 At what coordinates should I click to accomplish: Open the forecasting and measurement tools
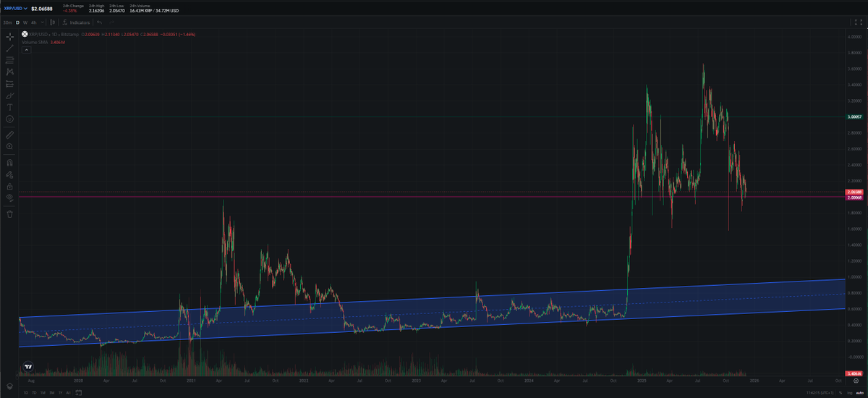(x=9, y=83)
